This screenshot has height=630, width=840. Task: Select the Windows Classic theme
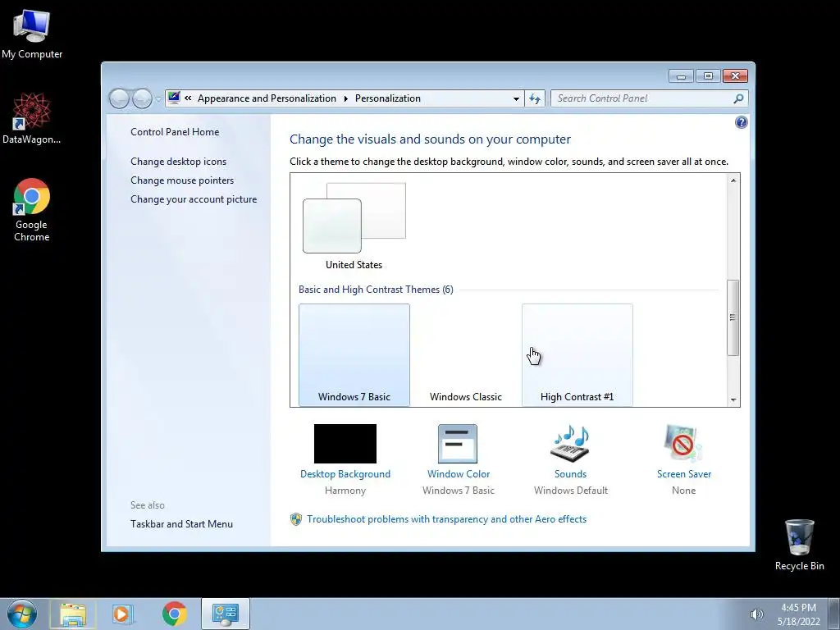pos(466,354)
